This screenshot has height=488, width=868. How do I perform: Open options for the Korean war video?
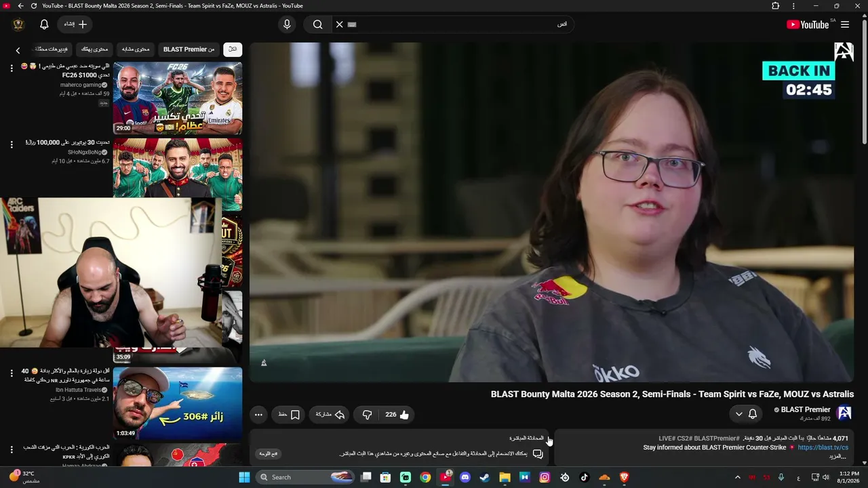click(x=12, y=449)
